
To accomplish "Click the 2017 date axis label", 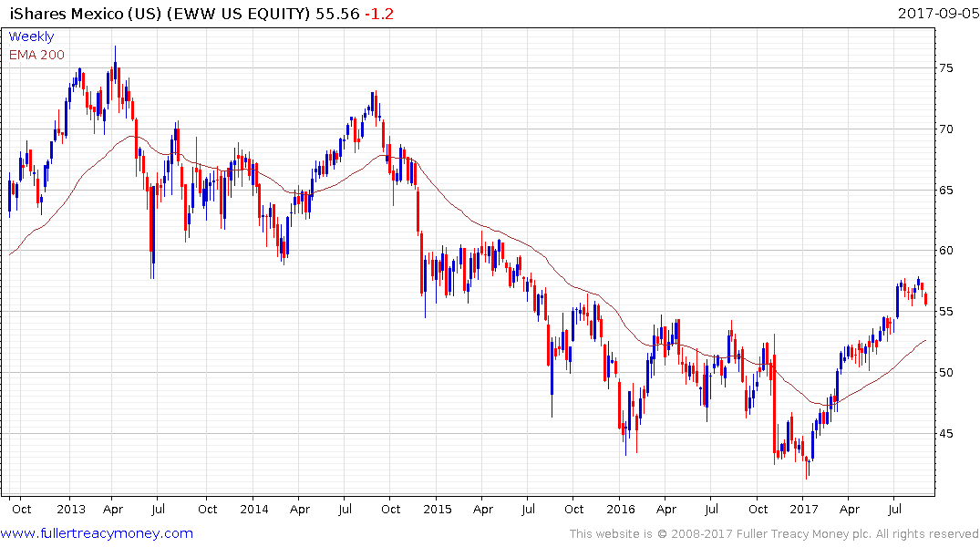I will [803, 509].
